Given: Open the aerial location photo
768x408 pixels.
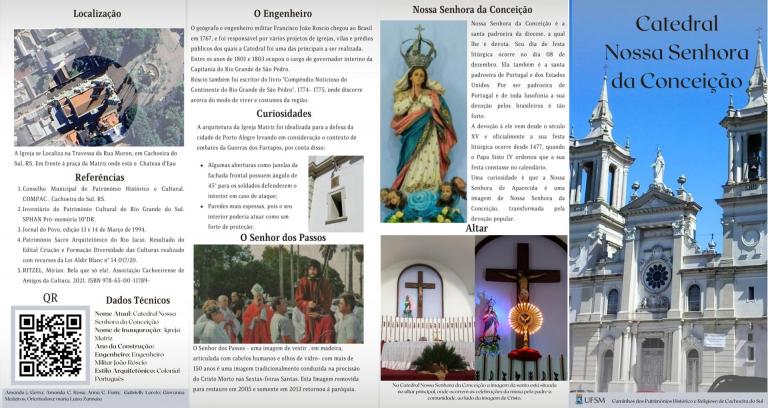Looking at the screenshot, I should point(98,87).
